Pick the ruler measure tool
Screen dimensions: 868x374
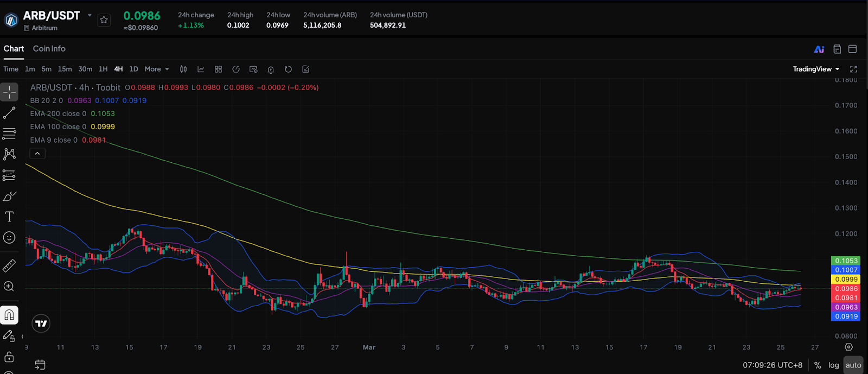coord(9,265)
